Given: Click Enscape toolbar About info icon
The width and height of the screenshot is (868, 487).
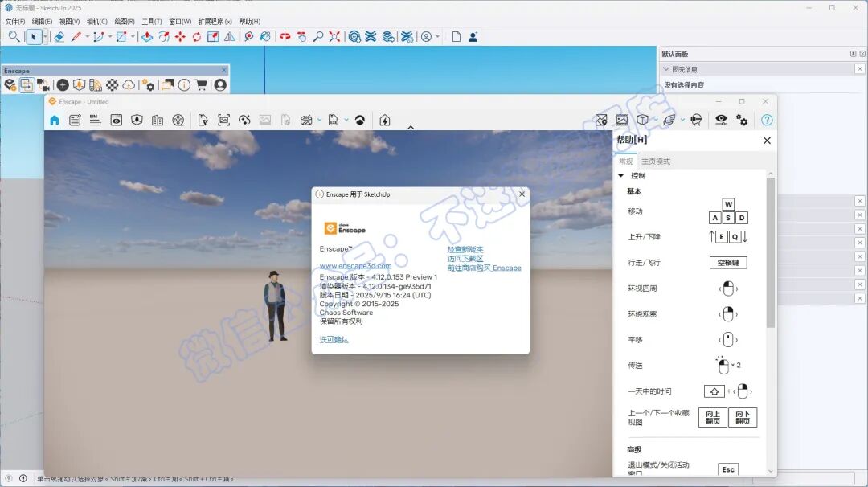Looking at the screenshot, I should click(x=184, y=84).
